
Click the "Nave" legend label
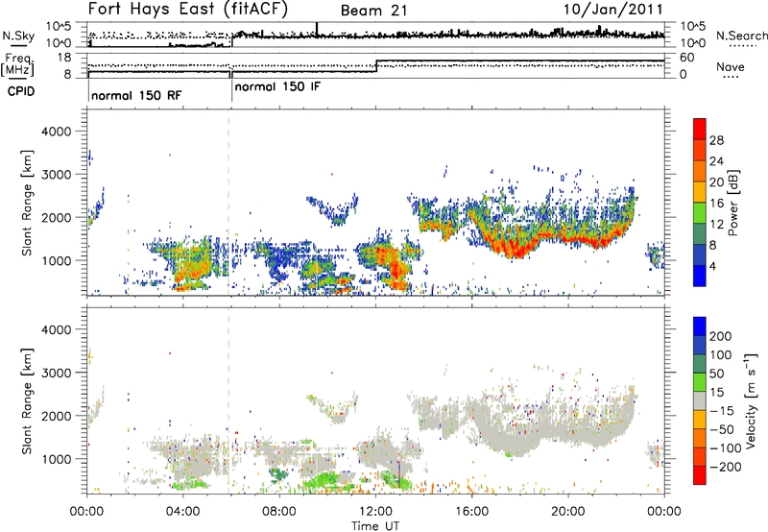(x=730, y=66)
